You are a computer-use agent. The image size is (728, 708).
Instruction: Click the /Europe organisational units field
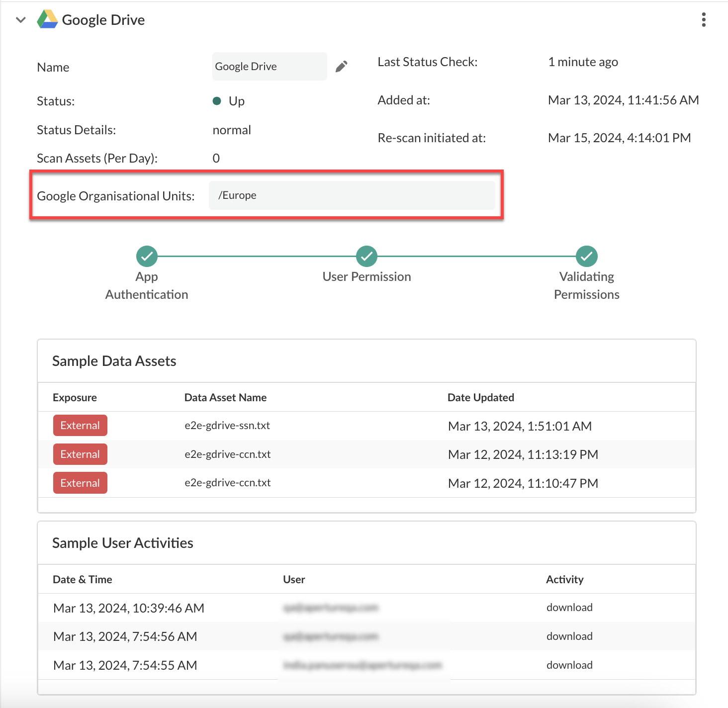click(x=352, y=195)
